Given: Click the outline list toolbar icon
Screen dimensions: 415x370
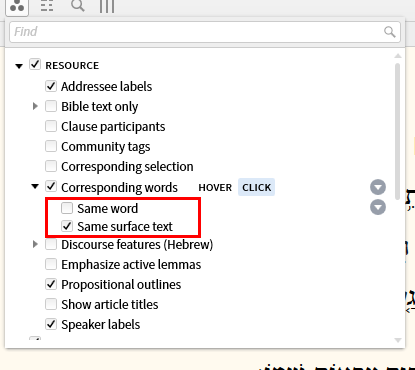Looking at the screenshot, I should pos(47,6).
